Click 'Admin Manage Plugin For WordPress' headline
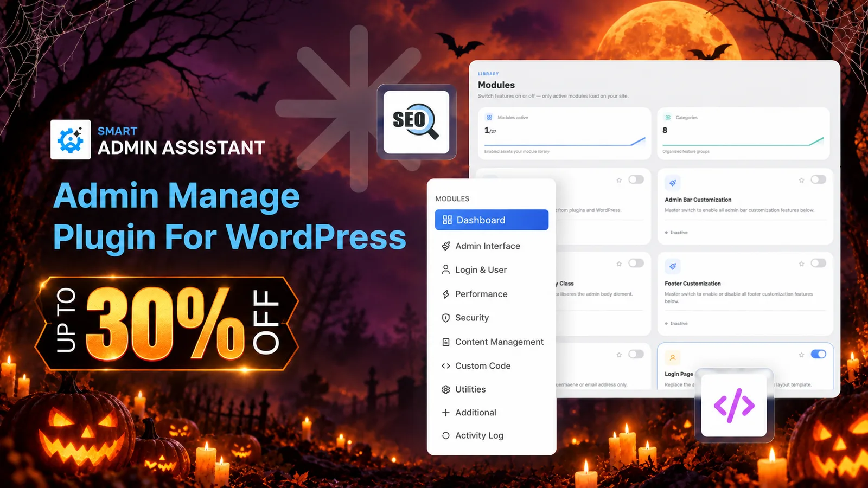Viewport: 868px width, 488px height. pyautogui.click(x=230, y=216)
